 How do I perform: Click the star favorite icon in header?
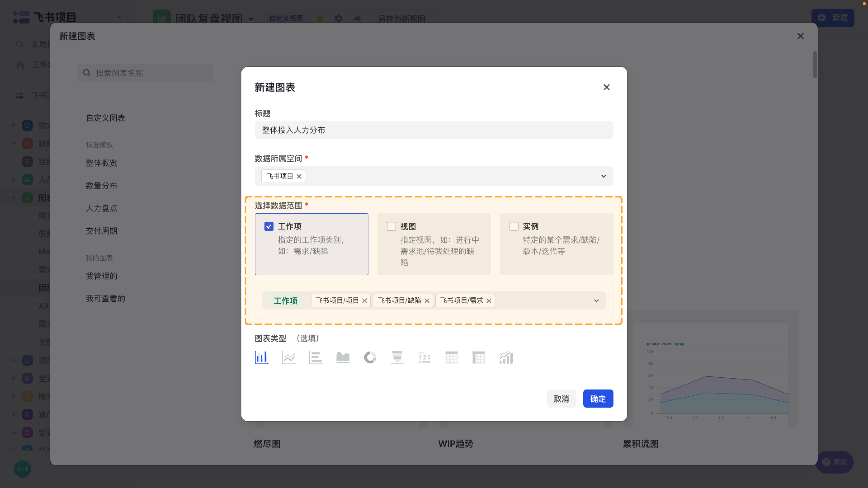coord(320,18)
